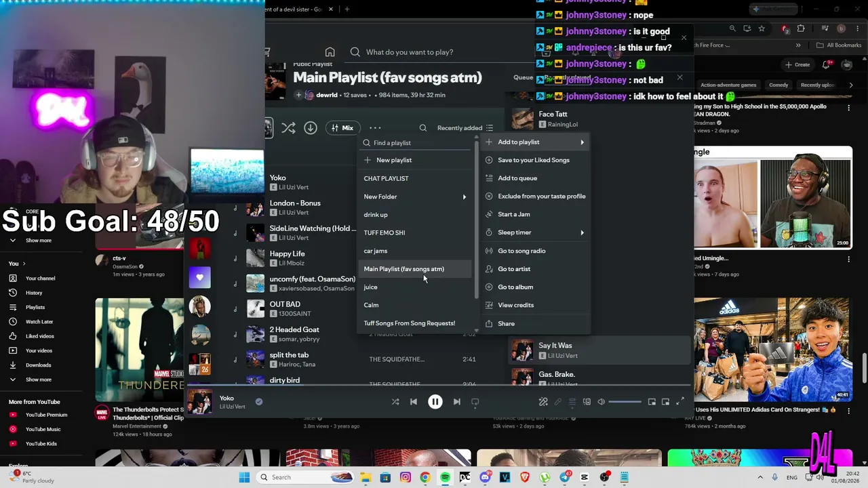Screen dimensions: 868x488
Task: Open the Windows Start menu
Action: pos(244,477)
